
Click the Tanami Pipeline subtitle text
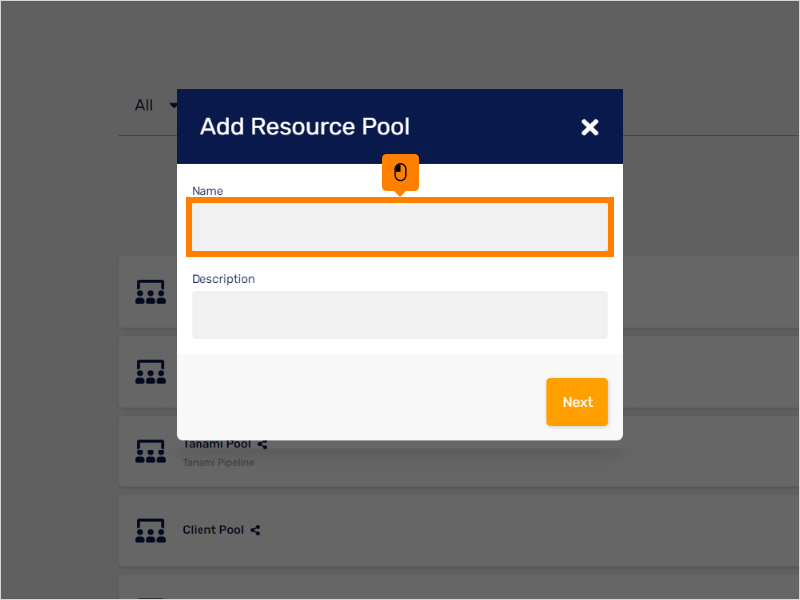pos(220,462)
